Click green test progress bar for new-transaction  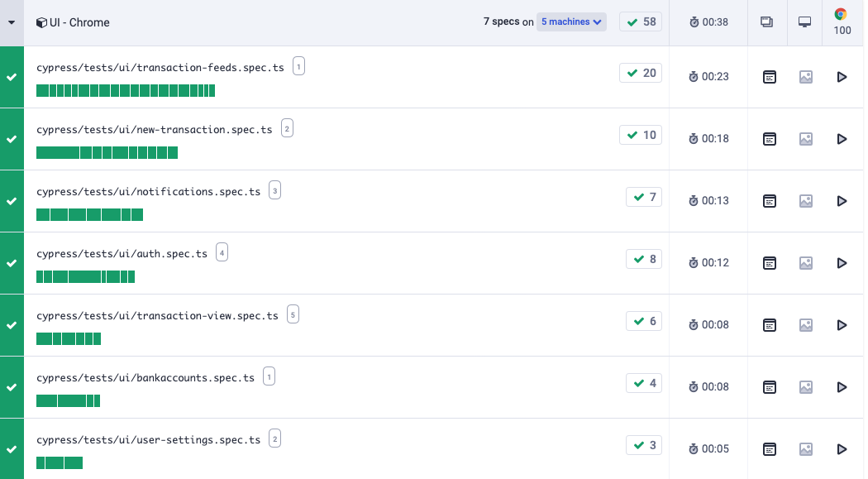(x=107, y=152)
